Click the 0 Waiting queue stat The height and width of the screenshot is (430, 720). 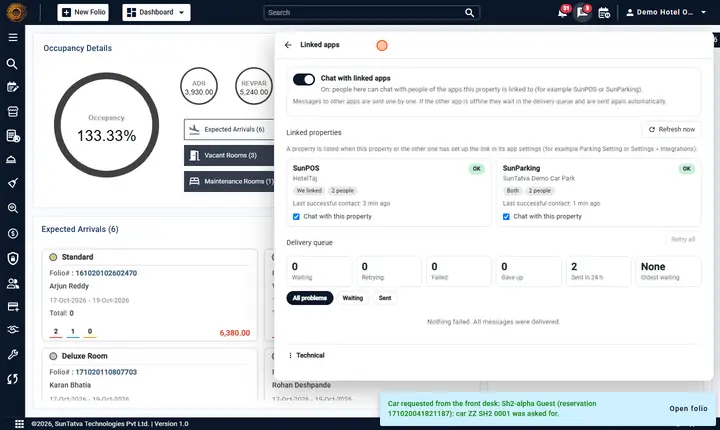(320, 272)
